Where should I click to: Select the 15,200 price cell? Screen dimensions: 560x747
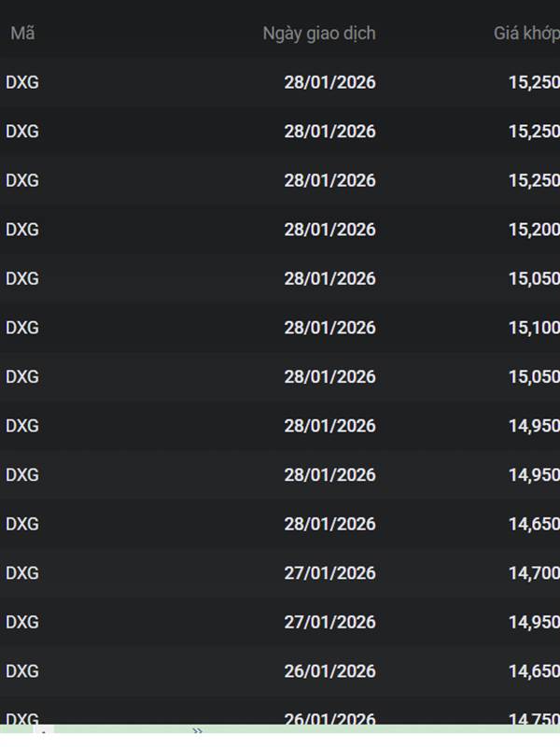click(x=534, y=230)
